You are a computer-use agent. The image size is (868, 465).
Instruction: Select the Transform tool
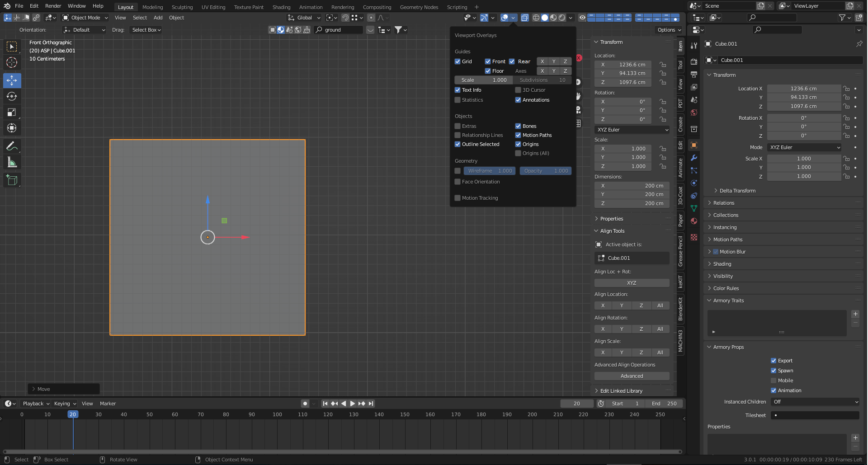(x=12, y=128)
